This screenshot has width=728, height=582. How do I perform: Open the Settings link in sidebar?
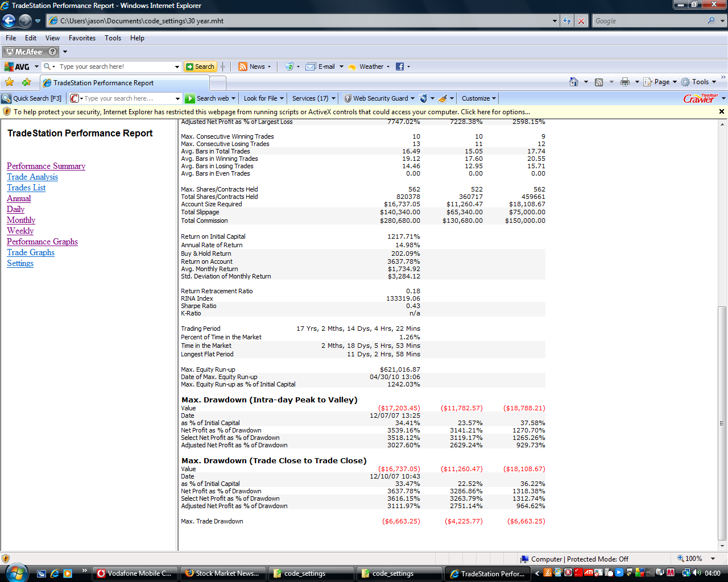[x=20, y=263]
